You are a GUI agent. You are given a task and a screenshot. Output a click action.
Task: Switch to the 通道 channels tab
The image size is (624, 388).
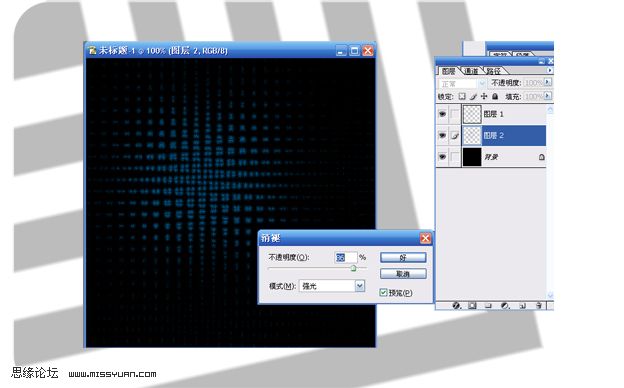[x=472, y=71]
